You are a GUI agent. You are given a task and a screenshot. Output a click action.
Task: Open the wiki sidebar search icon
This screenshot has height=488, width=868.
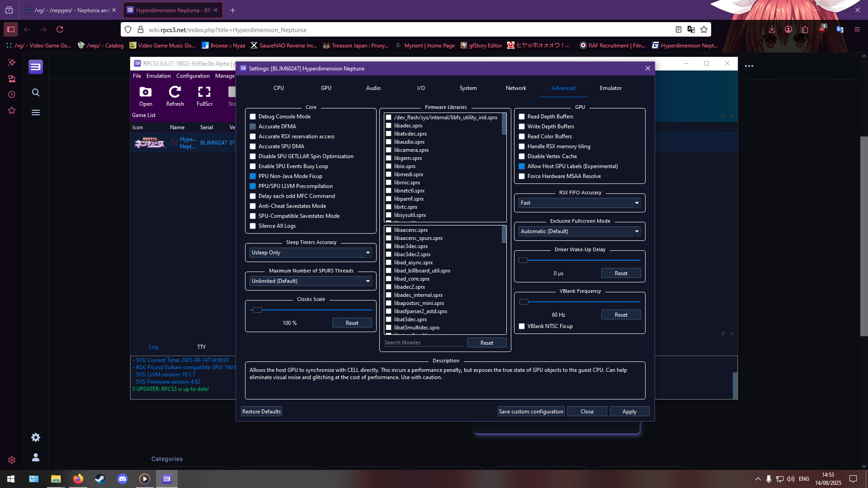[36, 93]
